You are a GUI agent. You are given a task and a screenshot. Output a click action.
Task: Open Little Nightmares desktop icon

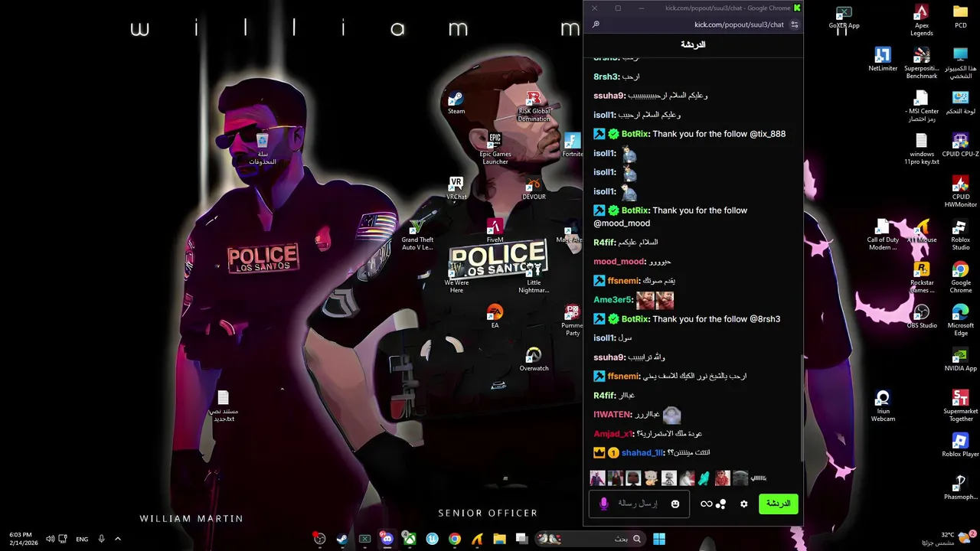[x=534, y=277]
